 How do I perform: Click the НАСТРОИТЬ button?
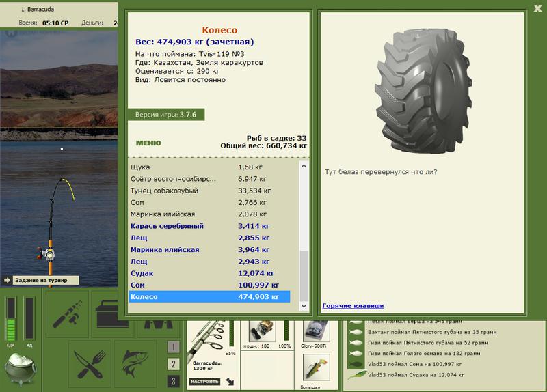[x=204, y=382]
